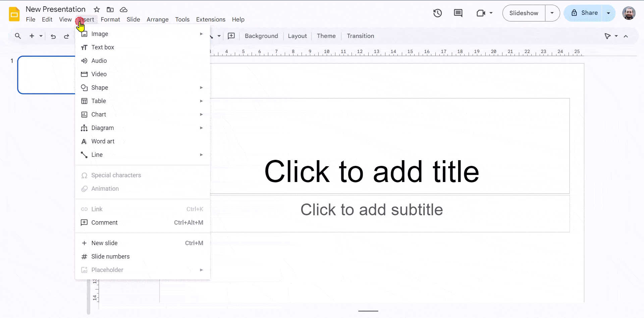Open the Format menu
644x318 pixels.
pos(110,19)
